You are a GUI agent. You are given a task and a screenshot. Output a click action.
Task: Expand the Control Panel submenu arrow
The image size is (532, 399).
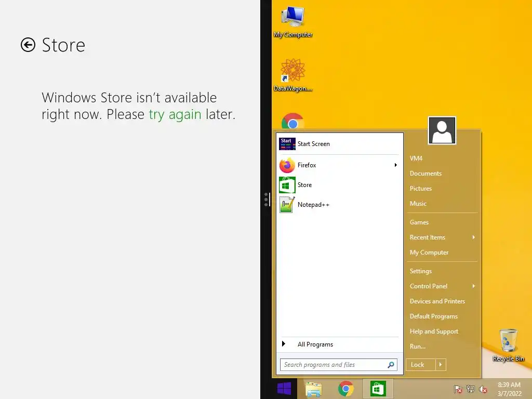474,286
